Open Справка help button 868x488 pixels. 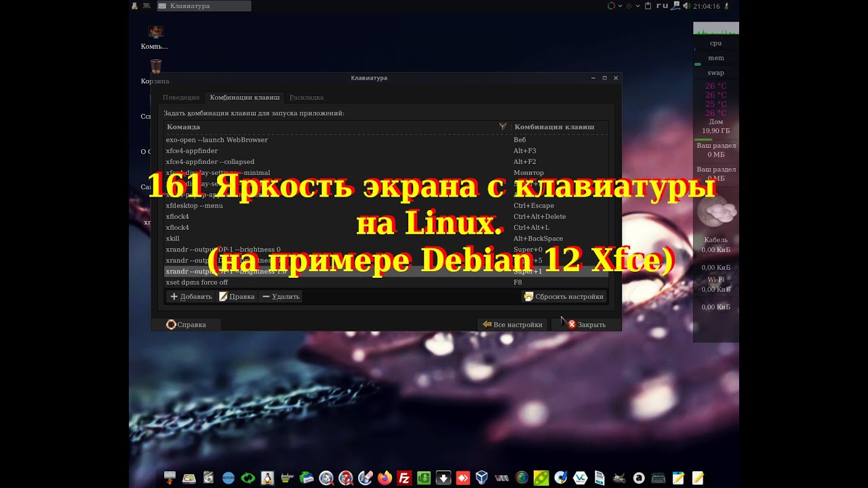pos(186,325)
